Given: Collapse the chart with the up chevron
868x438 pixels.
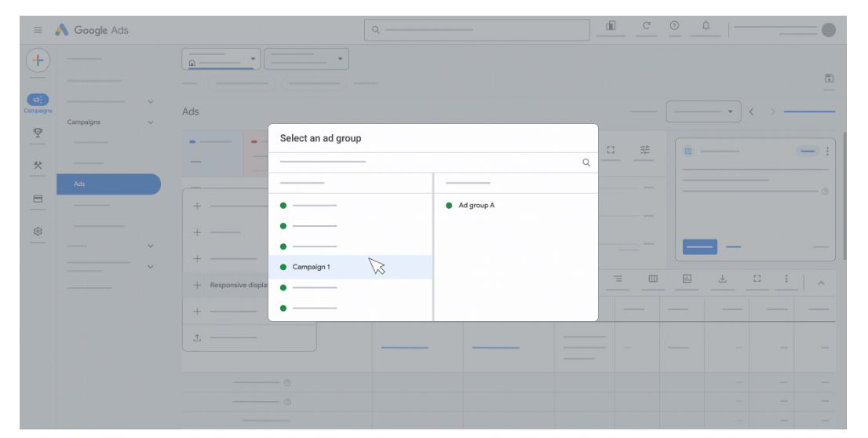Looking at the screenshot, I should (821, 283).
